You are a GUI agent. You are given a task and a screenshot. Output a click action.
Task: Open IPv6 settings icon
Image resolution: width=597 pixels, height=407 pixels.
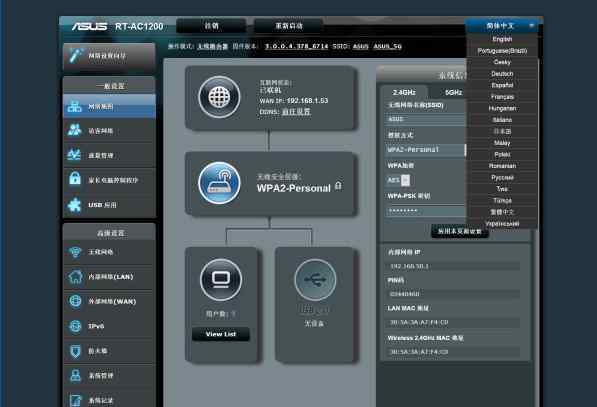pyautogui.click(x=75, y=326)
